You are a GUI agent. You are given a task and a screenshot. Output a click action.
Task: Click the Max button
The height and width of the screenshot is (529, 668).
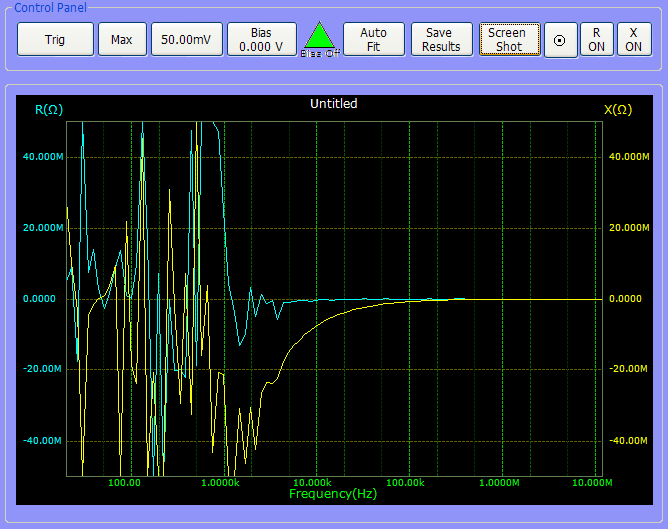pyautogui.click(x=122, y=40)
